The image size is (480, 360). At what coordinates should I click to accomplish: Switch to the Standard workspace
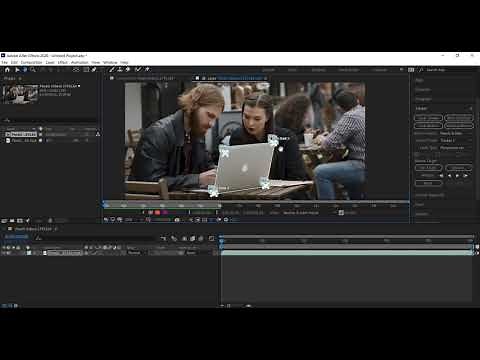coord(318,70)
